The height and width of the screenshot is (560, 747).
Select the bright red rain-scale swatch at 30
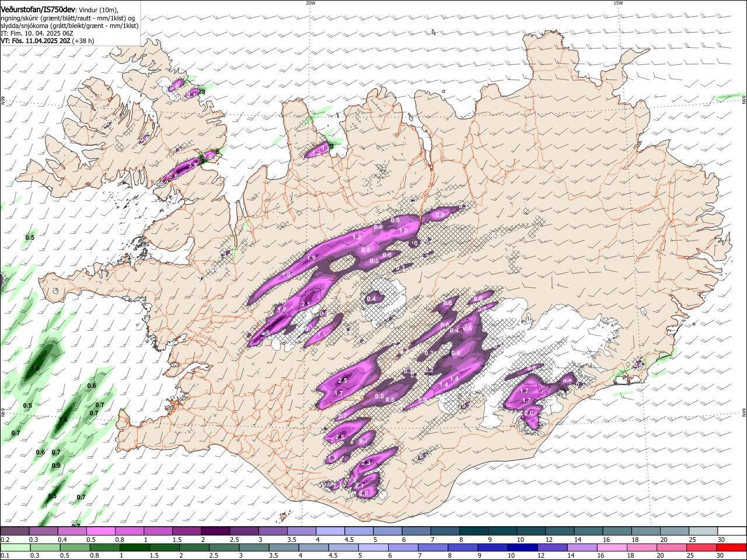coord(731,547)
